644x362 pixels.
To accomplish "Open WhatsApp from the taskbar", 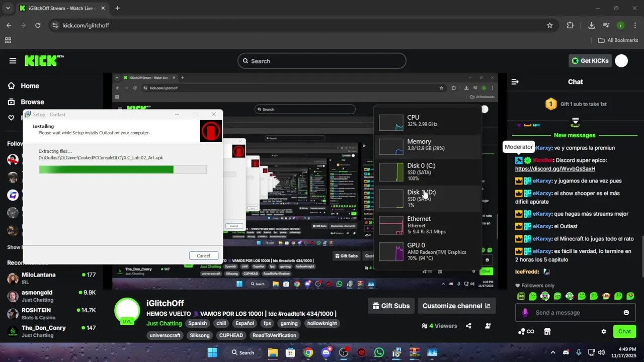I will (x=379, y=352).
